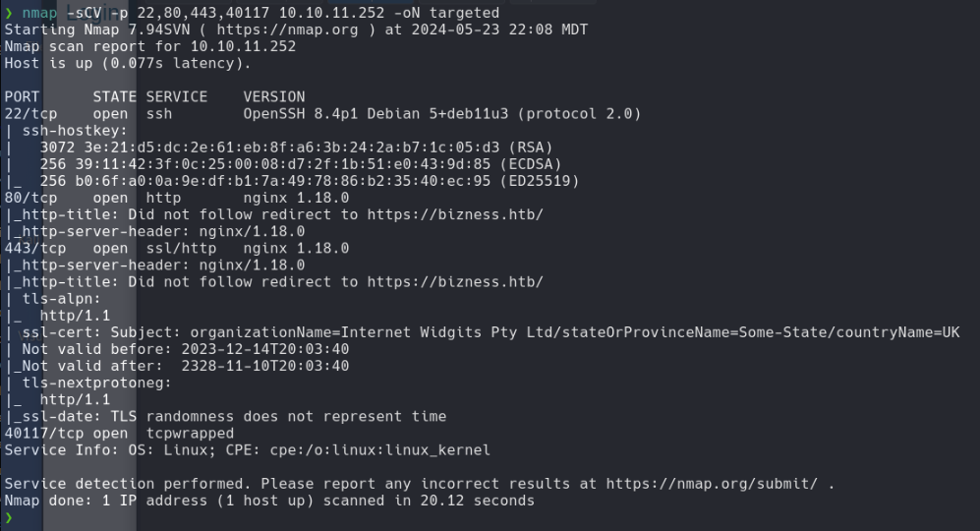Select the 443/tcp port entry
The height and width of the screenshot is (531, 980).
click(x=35, y=249)
